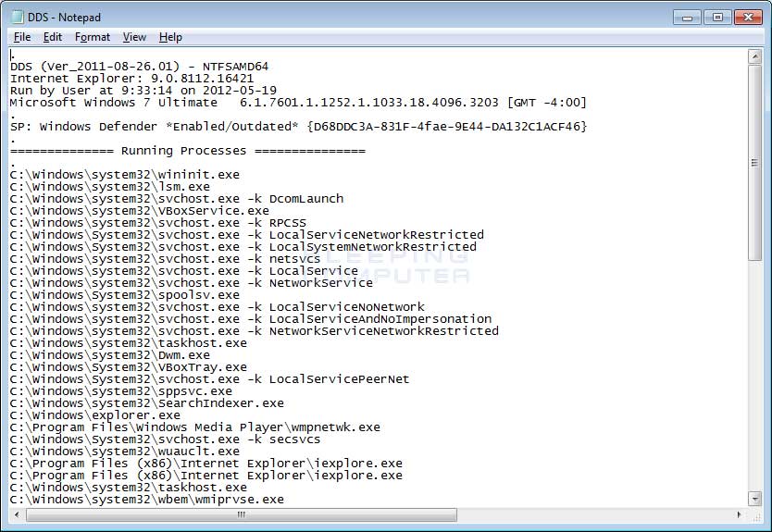Place cursor on the Running Processes header line

click(188, 151)
